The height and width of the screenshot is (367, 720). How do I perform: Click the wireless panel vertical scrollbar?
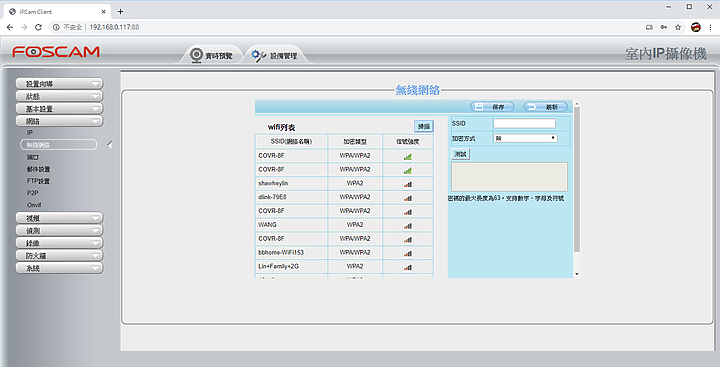coord(577,179)
